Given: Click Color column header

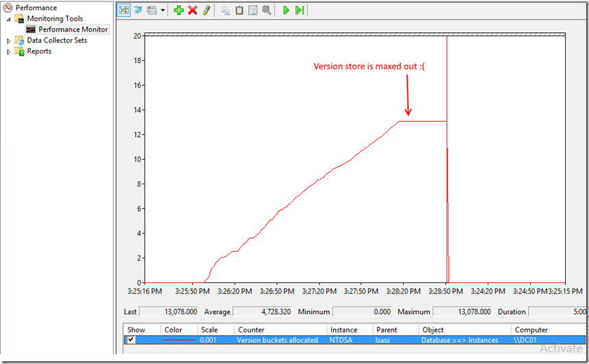Looking at the screenshot, I should tap(179, 330).
